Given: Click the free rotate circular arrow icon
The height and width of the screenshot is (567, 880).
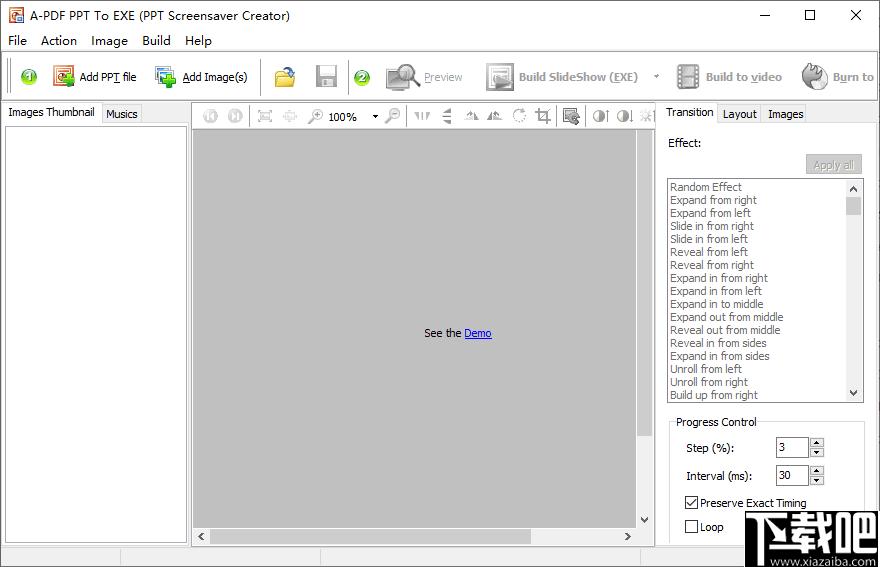Looking at the screenshot, I should (519, 116).
